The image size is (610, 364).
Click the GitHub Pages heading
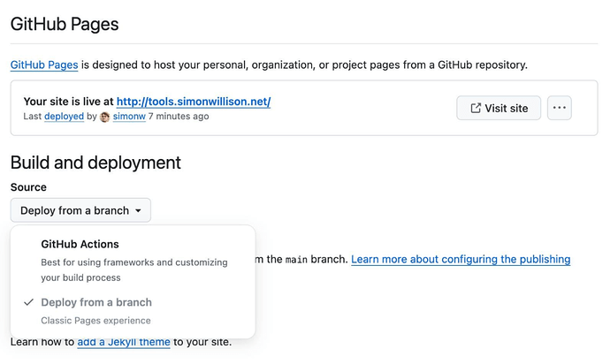coord(65,24)
